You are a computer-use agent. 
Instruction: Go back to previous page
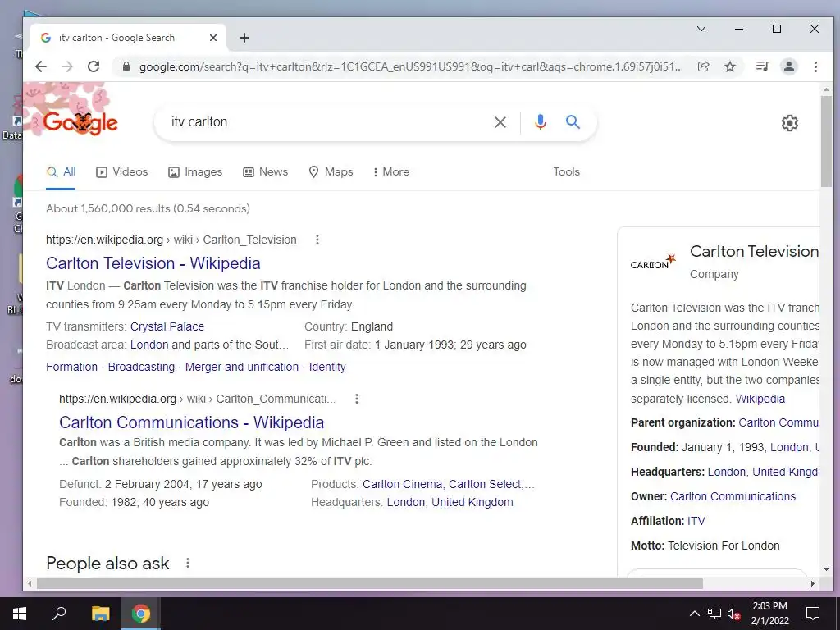[41, 66]
